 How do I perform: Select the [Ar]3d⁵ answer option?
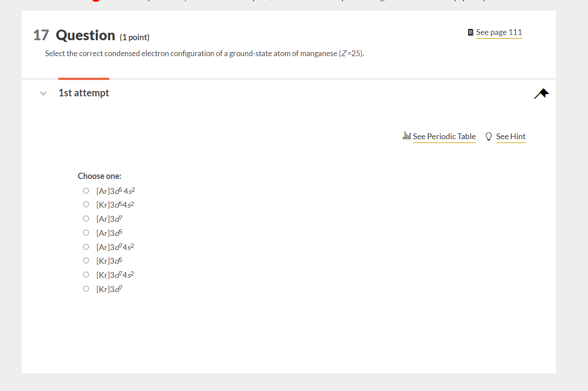click(86, 232)
